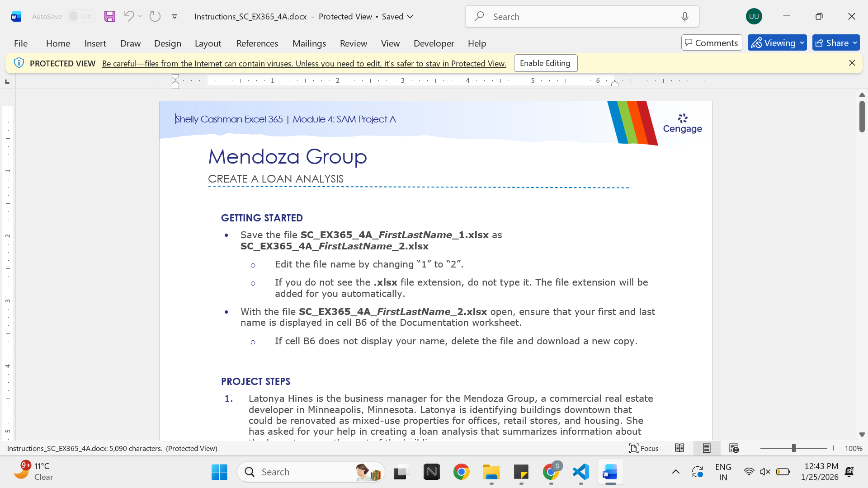The height and width of the screenshot is (488, 868).
Task: Enable Focus mode from status bar
Action: [x=644, y=448]
